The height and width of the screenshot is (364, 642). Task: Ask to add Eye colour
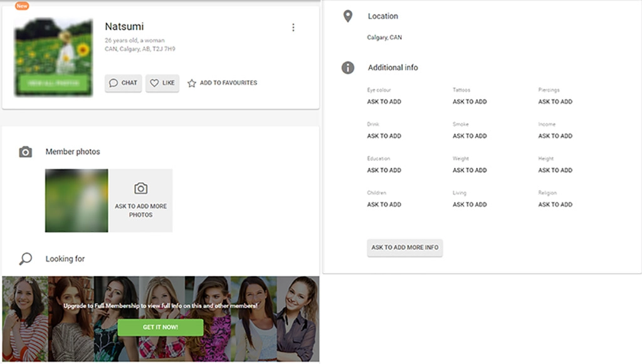(x=384, y=101)
